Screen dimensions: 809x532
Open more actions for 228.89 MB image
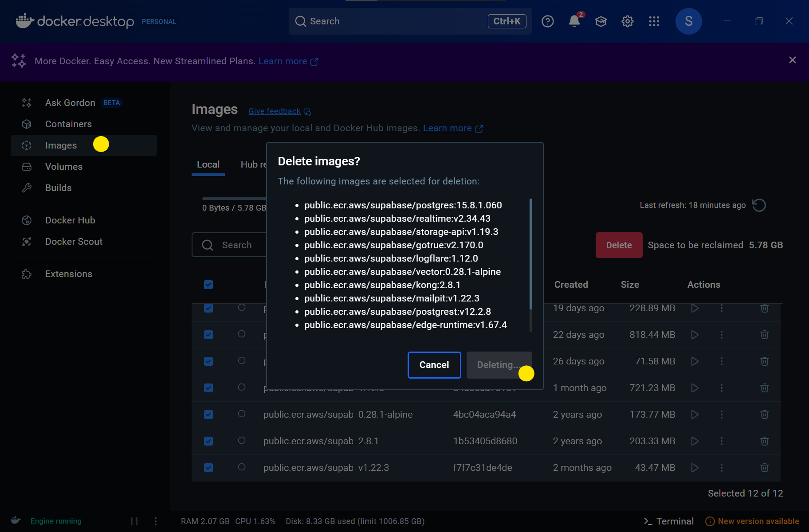point(722,308)
